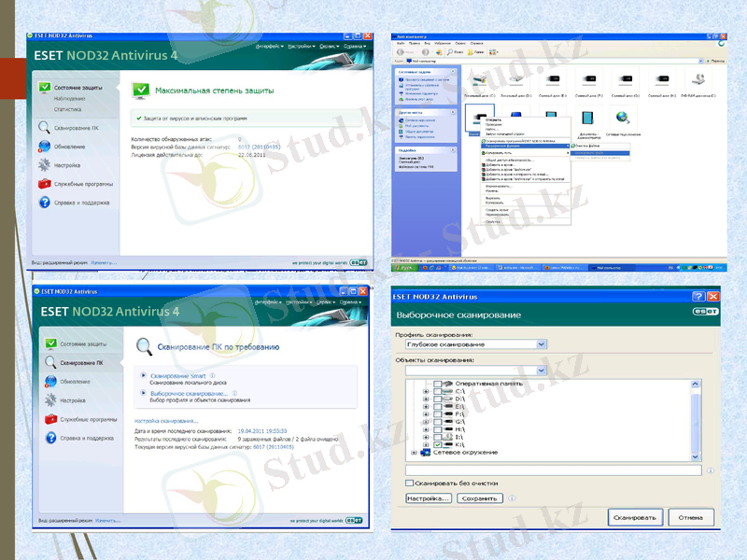747x560 pixels.
Task: Click the info icon next to Сохранить button
Action: coord(510,498)
